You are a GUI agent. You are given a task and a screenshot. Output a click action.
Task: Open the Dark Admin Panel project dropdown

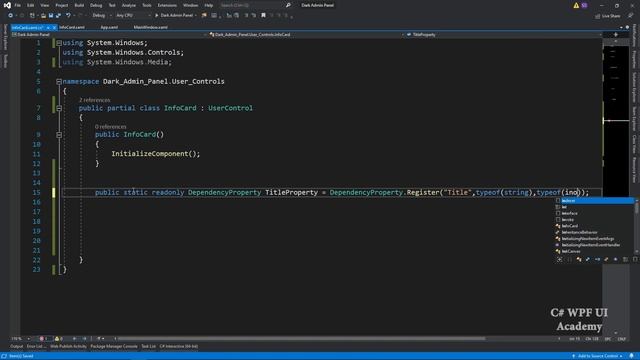point(109,35)
